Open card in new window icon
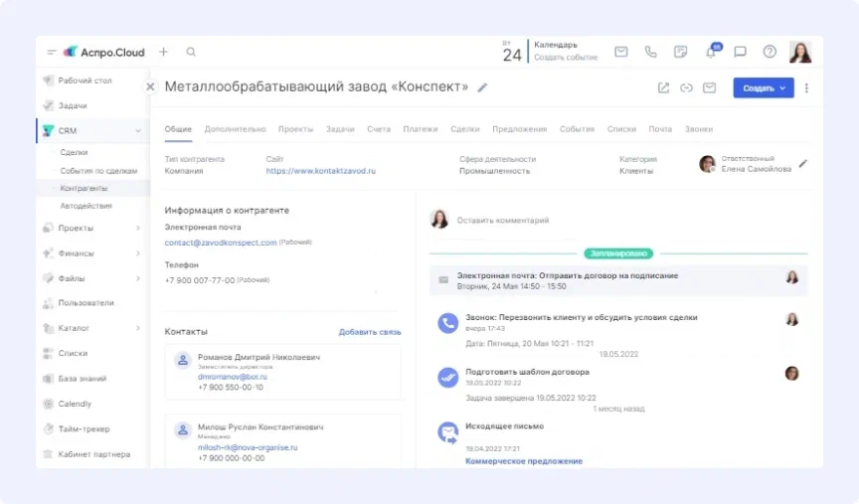Viewport: 859px width, 504px height. coord(663,87)
